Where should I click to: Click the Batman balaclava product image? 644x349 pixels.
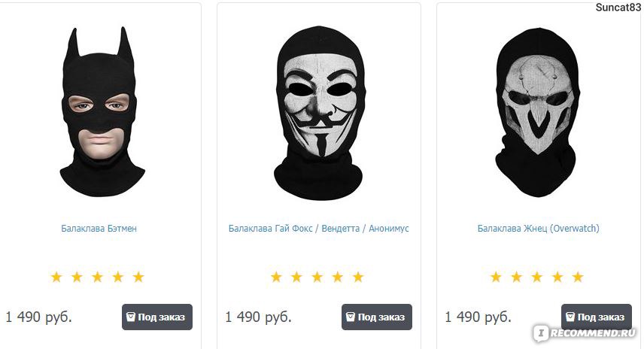click(x=102, y=112)
